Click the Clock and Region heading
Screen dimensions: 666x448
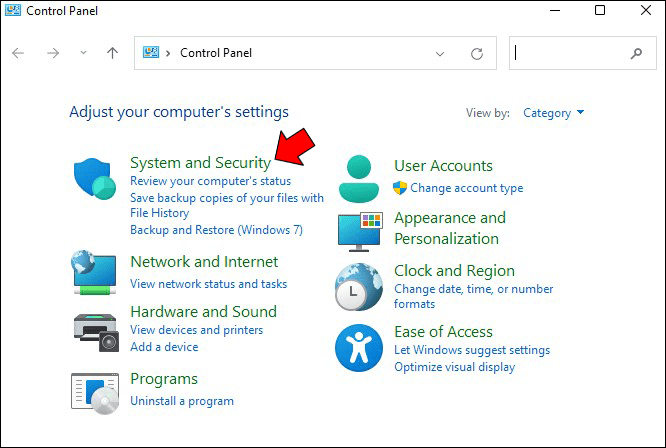pyautogui.click(x=454, y=270)
